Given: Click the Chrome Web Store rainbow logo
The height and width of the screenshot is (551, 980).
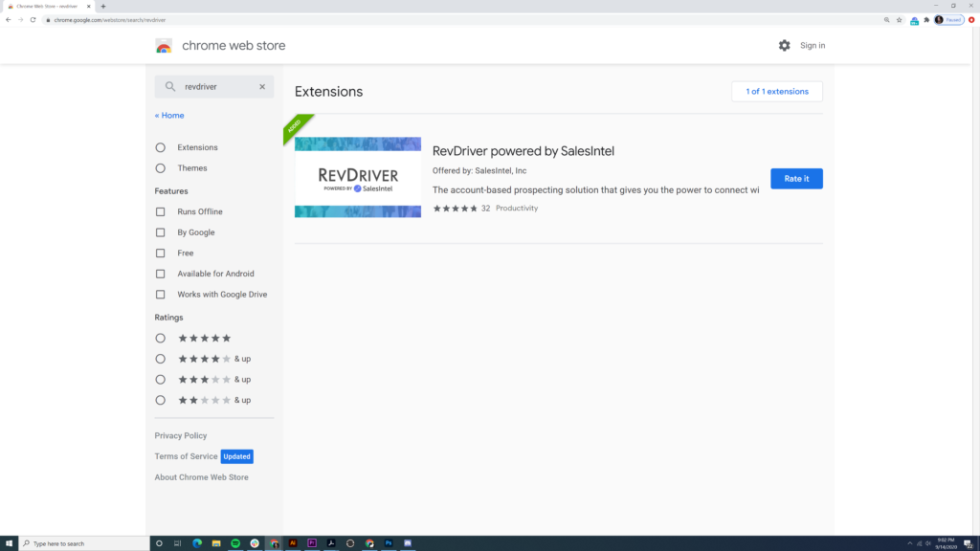Looking at the screenshot, I should (164, 46).
